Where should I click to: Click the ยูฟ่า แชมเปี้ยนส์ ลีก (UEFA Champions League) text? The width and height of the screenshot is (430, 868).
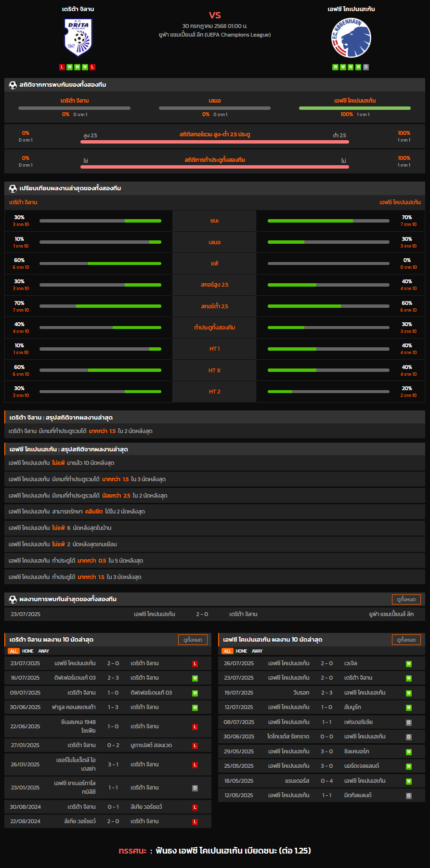click(215, 35)
